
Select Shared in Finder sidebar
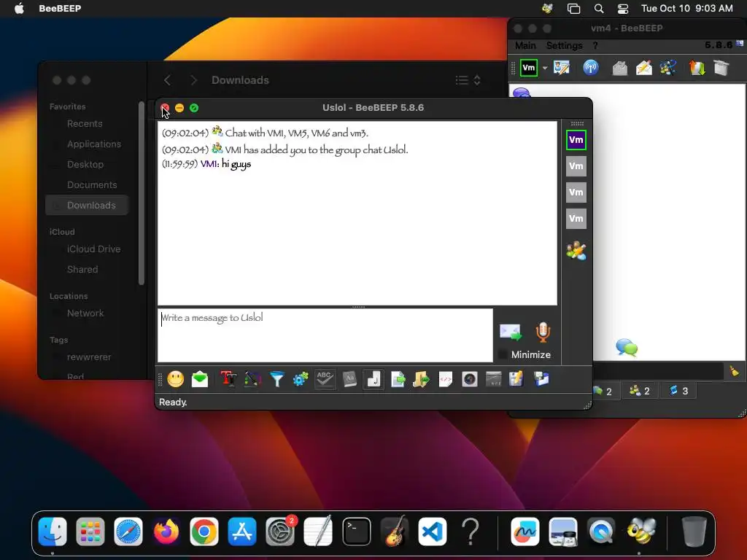pyautogui.click(x=82, y=270)
